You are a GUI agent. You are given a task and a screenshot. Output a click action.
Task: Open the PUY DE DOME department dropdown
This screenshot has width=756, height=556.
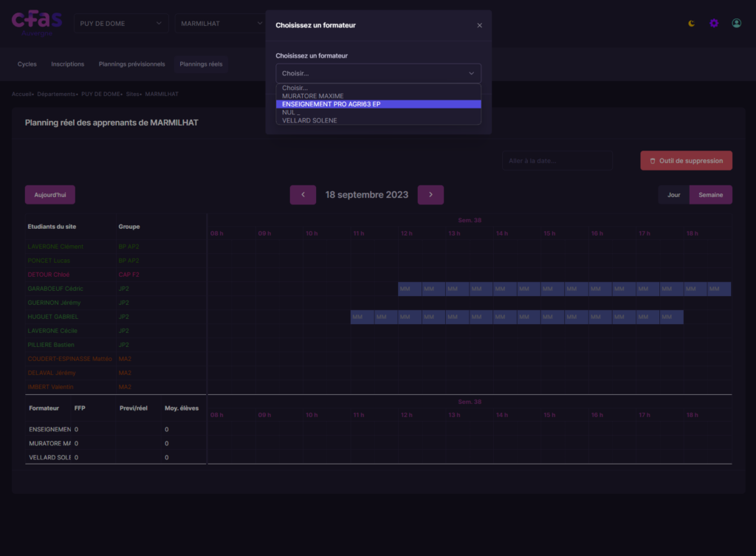tap(121, 23)
